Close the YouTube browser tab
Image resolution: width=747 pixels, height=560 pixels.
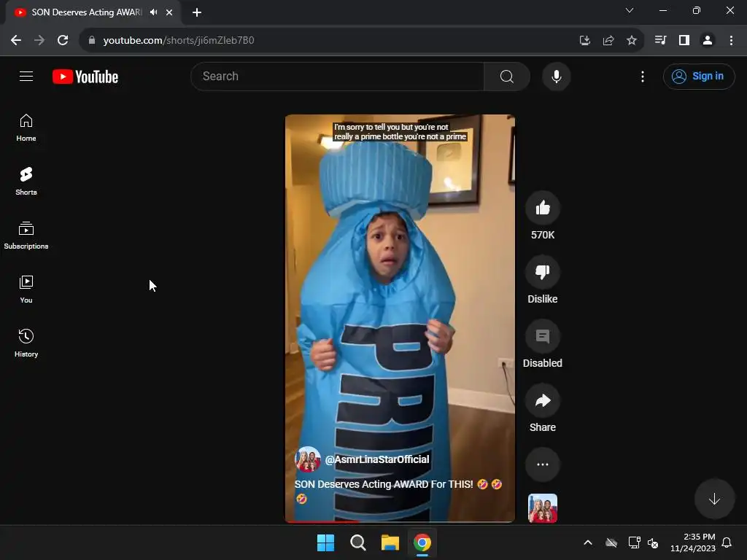pyautogui.click(x=169, y=12)
